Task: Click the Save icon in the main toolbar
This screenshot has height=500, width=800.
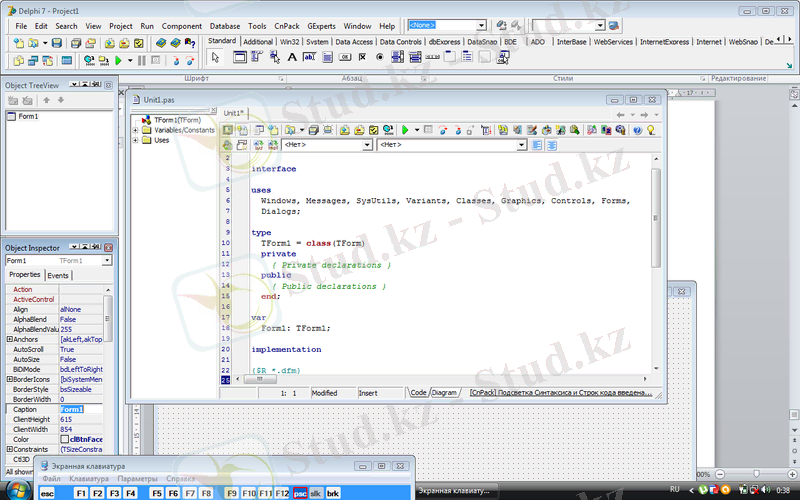Action: [x=57, y=44]
